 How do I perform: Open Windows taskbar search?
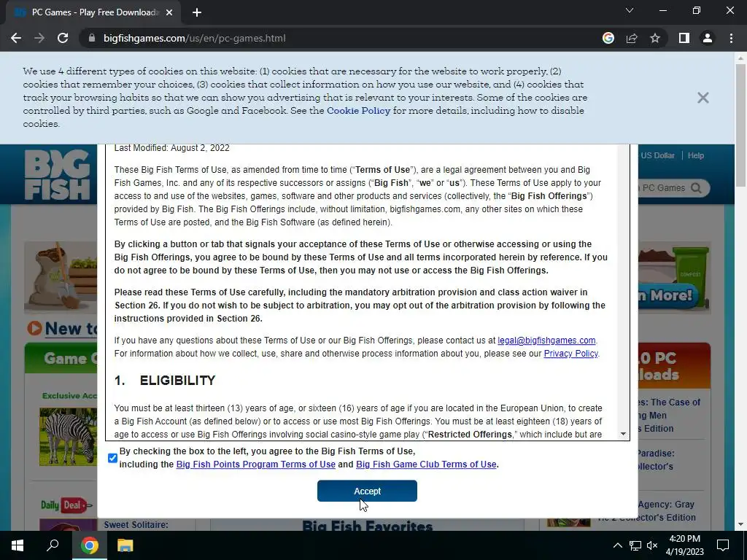click(x=53, y=545)
